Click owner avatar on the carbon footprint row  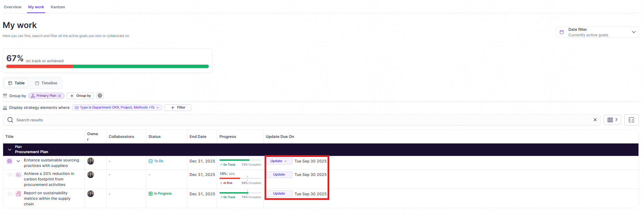[x=91, y=175]
